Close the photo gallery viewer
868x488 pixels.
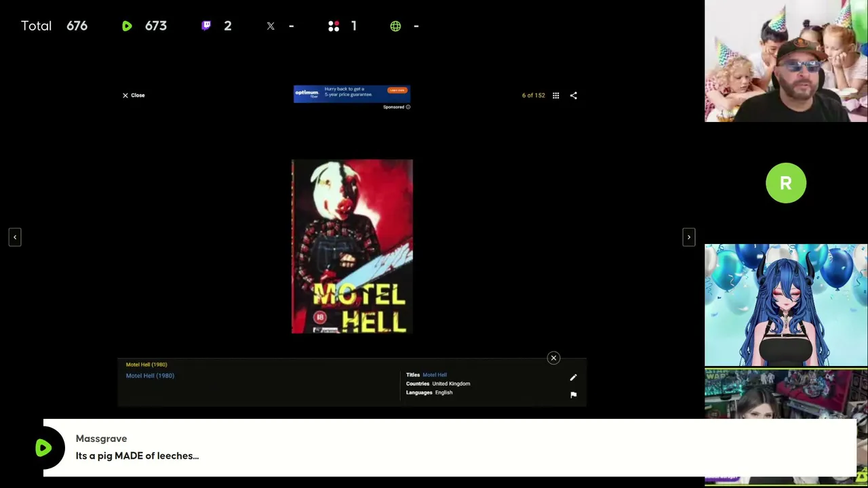134,96
